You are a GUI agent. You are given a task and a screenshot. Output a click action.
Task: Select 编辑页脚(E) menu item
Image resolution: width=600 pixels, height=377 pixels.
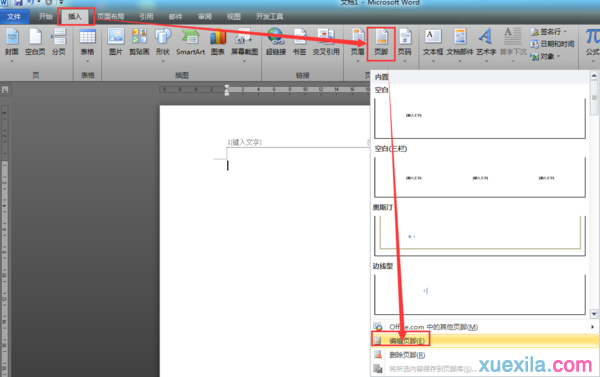pyautogui.click(x=484, y=340)
